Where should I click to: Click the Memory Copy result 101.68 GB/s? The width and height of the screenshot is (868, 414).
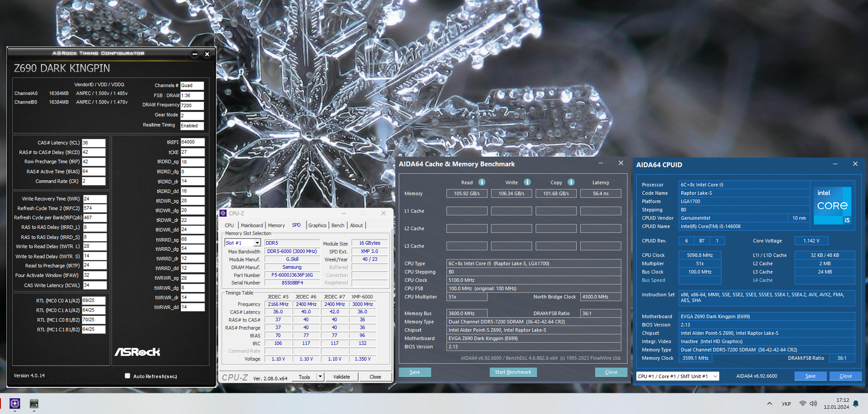[556, 193]
